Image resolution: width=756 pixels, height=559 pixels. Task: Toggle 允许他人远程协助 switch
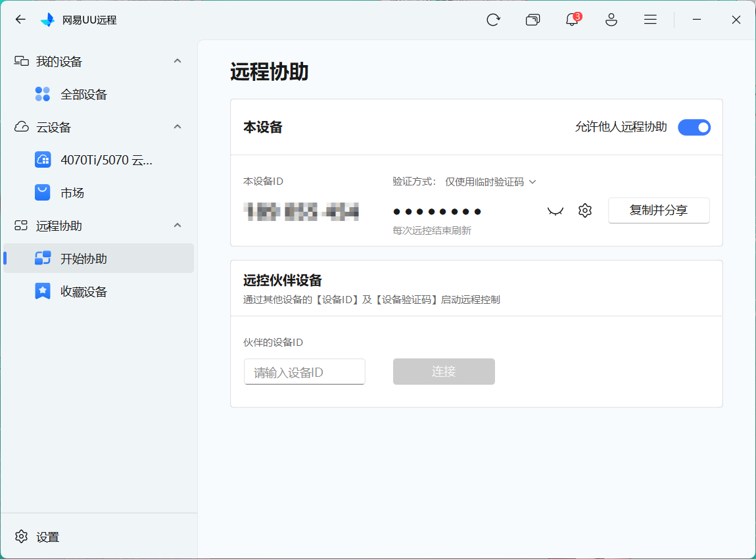[694, 128]
